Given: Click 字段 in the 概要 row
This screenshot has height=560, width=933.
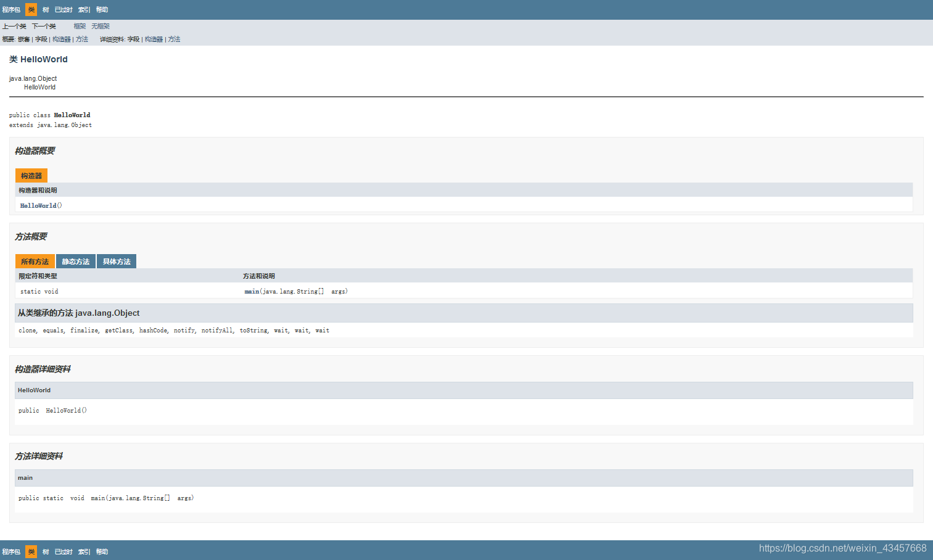Looking at the screenshot, I should [41, 39].
